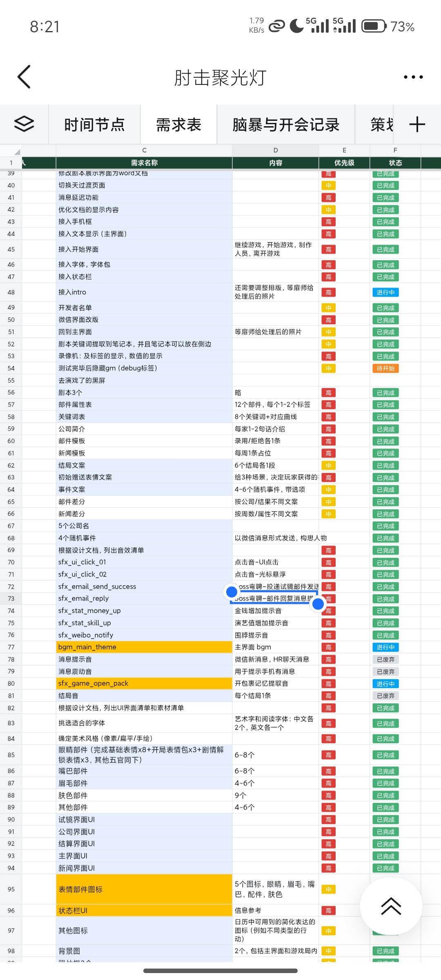Tap the scroll-to-top double chevron button
This screenshot has width=441, height=980.
coord(391,906)
